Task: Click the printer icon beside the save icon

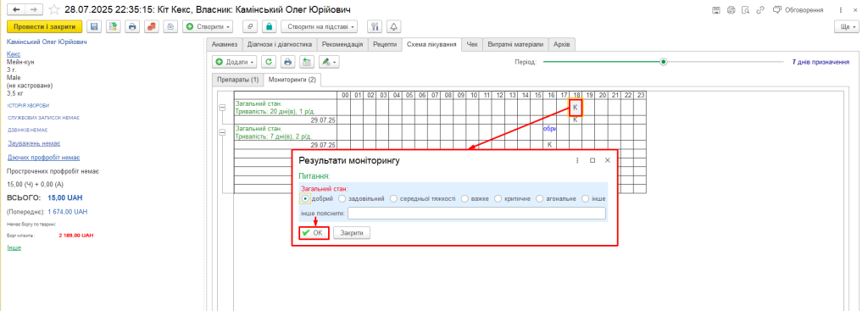Action: (x=131, y=26)
